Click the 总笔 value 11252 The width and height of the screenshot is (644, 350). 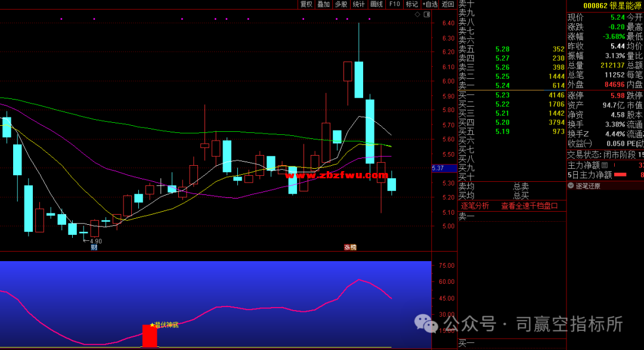(x=614, y=75)
